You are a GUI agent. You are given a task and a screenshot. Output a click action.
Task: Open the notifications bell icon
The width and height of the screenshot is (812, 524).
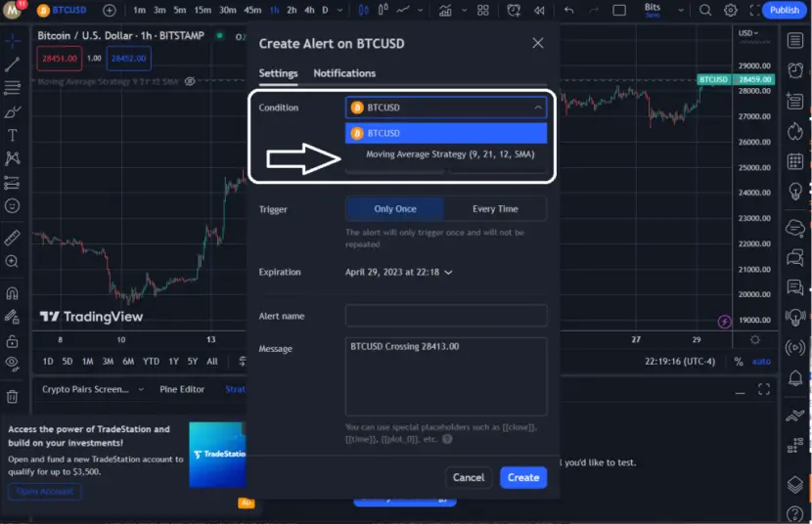(x=795, y=378)
